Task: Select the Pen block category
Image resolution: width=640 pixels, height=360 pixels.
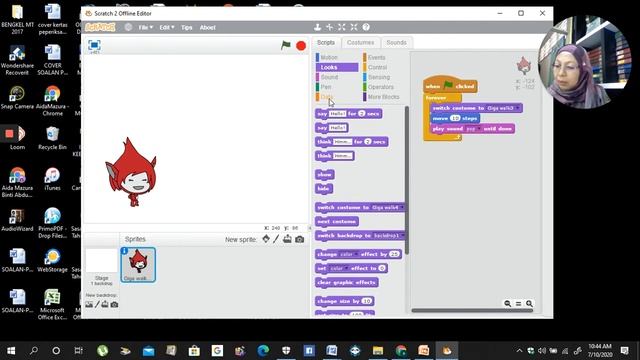Action: click(x=337, y=87)
